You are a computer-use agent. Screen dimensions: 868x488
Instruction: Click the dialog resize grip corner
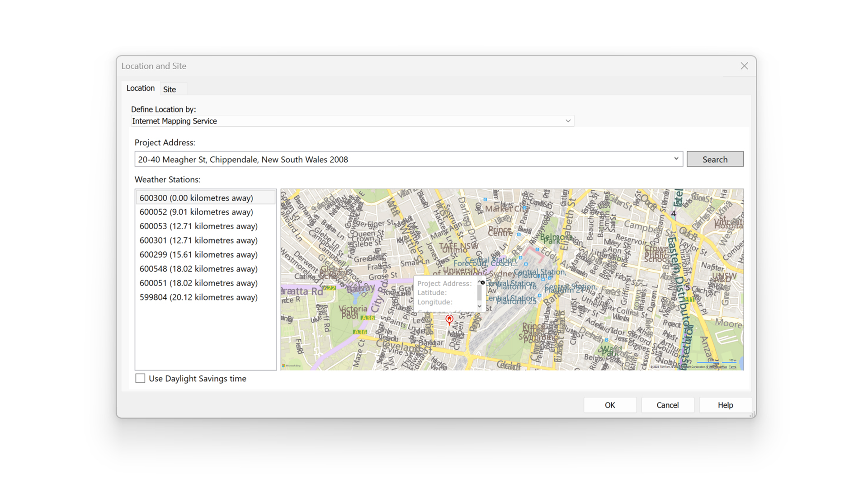coord(753,414)
